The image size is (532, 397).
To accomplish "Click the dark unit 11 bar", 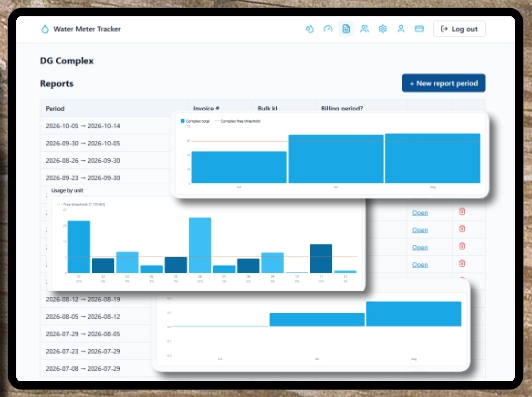I will tap(321, 258).
